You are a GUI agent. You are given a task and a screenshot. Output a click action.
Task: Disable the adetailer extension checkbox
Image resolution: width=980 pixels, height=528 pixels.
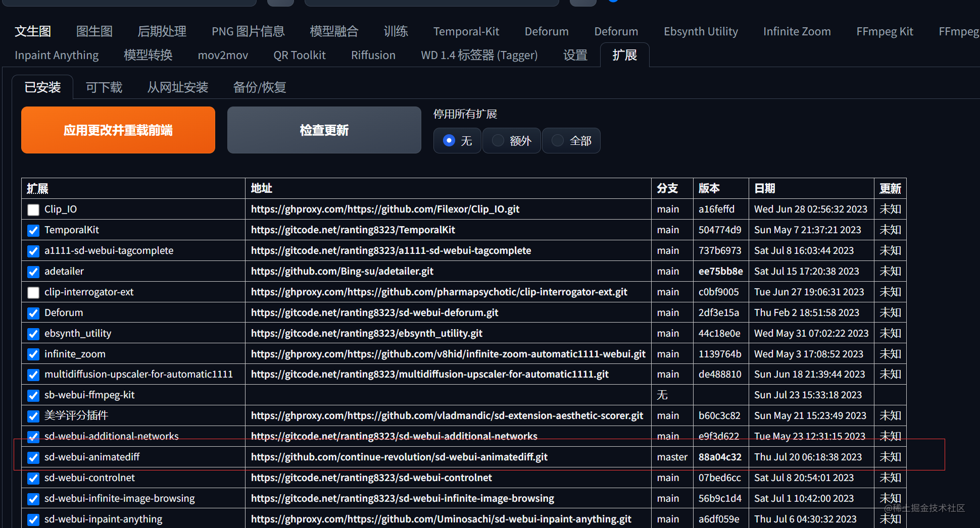coord(33,272)
